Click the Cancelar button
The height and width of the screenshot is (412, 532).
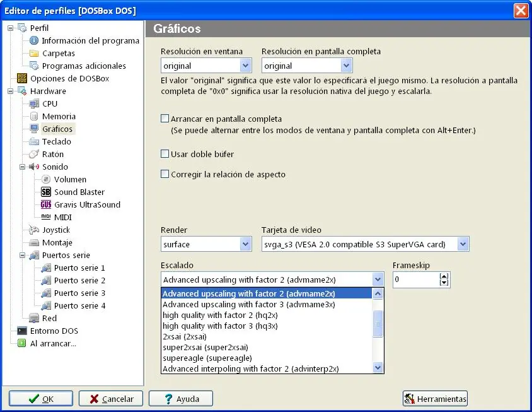(x=111, y=398)
